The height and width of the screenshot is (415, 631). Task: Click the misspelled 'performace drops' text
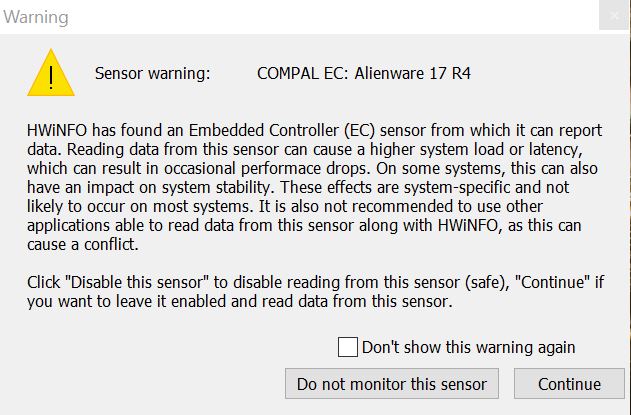305,169
